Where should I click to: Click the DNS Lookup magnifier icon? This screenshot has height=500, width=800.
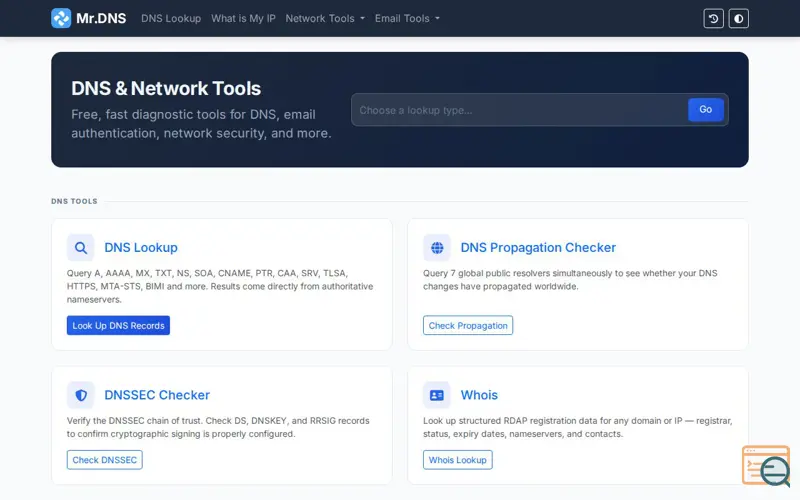(81, 248)
